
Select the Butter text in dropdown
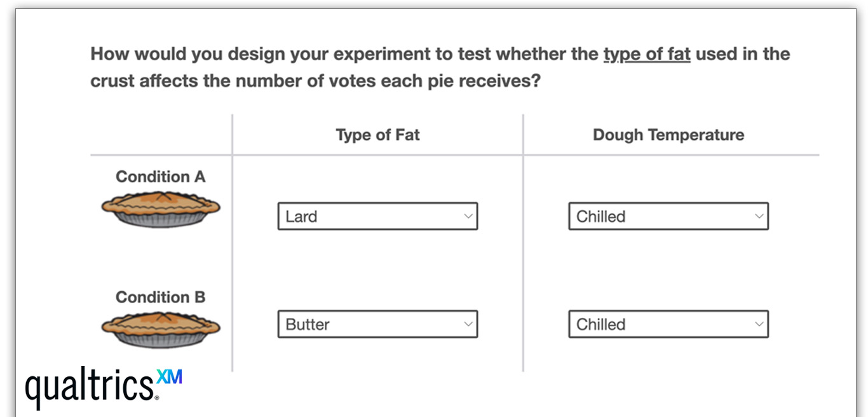308,325
